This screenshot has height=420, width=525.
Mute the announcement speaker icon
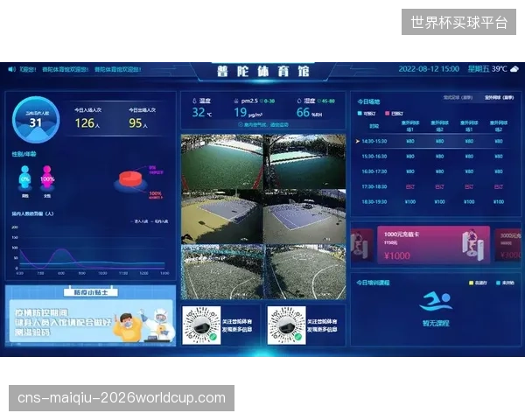(11, 69)
